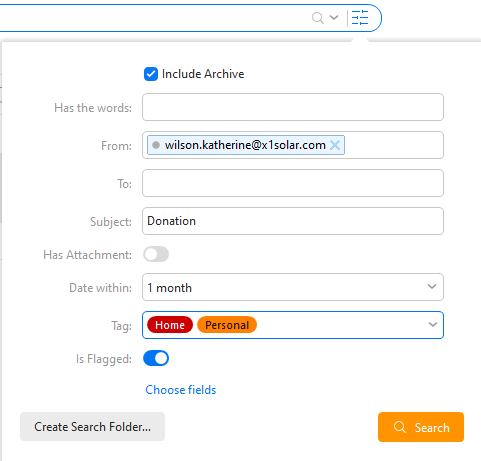Focus the Has the words input field
This screenshot has width=481, height=461.
pos(293,107)
